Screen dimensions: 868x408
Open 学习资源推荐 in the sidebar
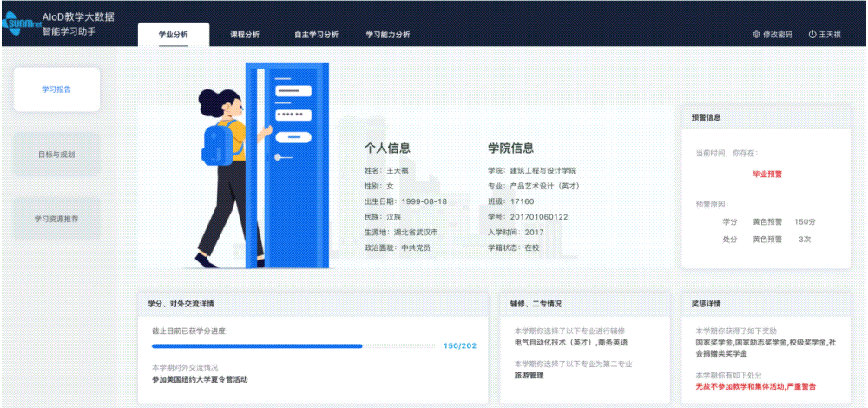tap(56, 220)
